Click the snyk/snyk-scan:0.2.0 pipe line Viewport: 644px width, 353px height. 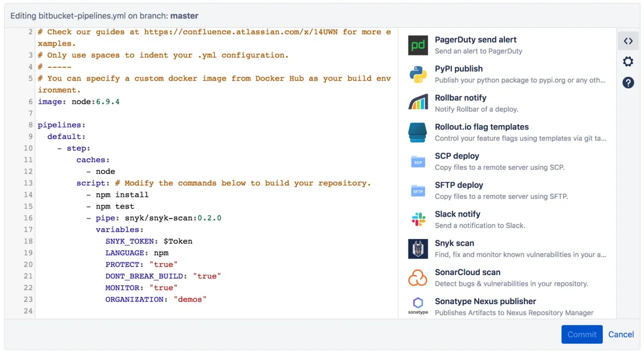point(153,218)
